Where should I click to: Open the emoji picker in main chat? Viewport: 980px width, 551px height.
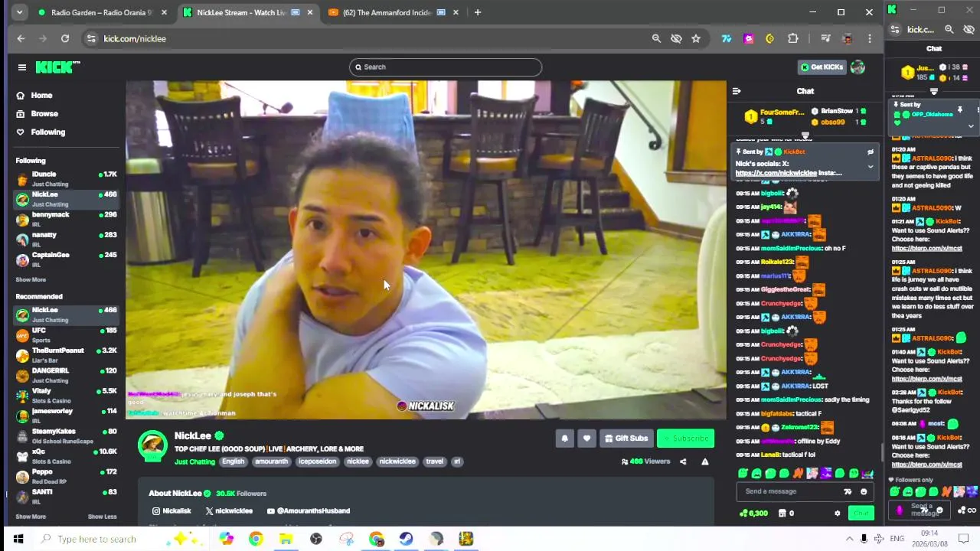tap(864, 491)
